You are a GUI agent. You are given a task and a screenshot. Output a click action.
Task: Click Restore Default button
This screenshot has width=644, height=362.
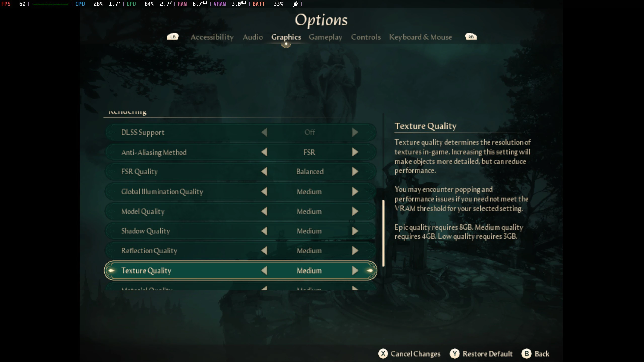tap(488, 354)
